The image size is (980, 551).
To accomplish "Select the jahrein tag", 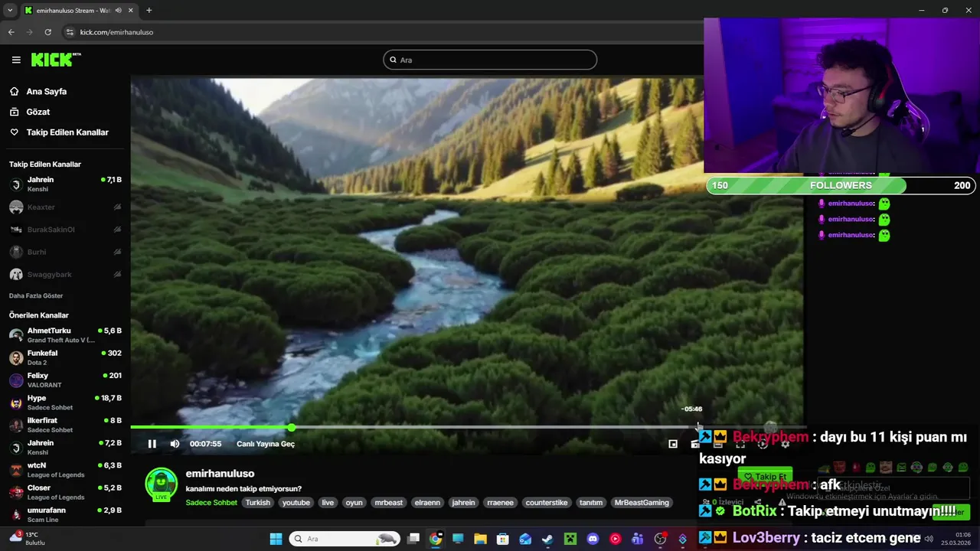I will point(463,503).
